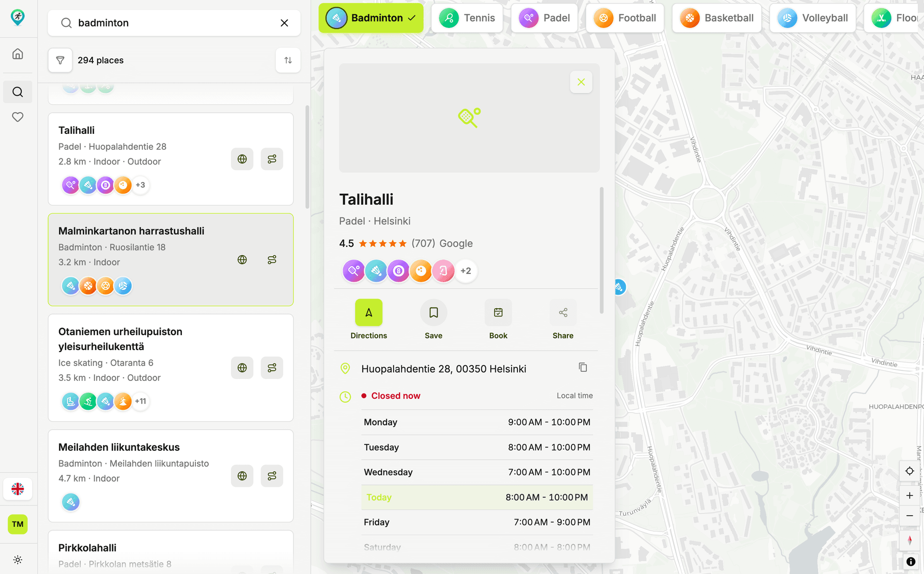Open the filter funnel button

pos(60,60)
